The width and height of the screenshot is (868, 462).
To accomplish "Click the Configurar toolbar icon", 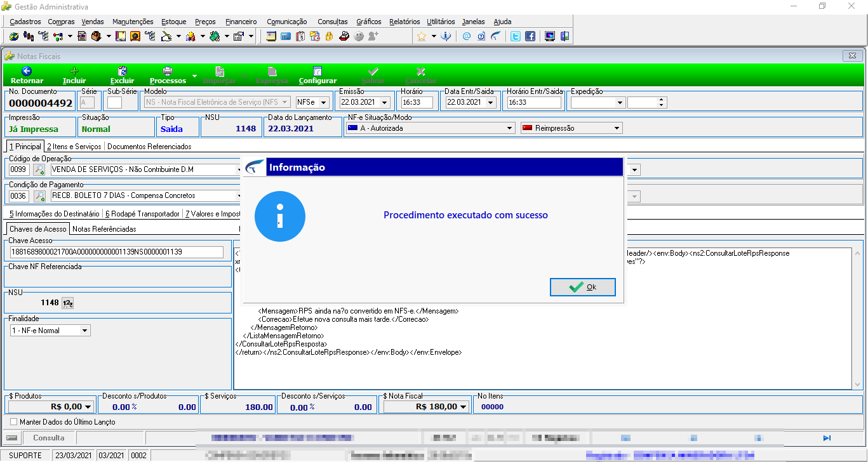I will pyautogui.click(x=317, y=71).
